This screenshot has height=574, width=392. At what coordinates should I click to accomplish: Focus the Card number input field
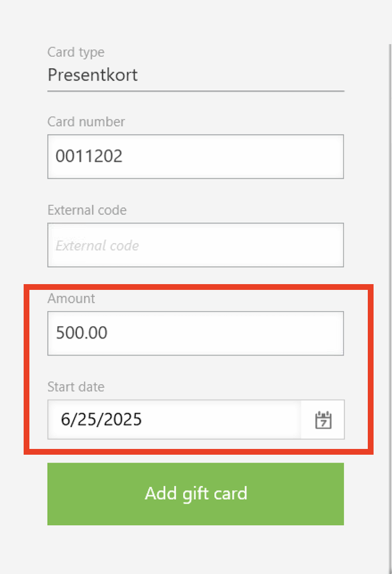click(x=195, y=157)
